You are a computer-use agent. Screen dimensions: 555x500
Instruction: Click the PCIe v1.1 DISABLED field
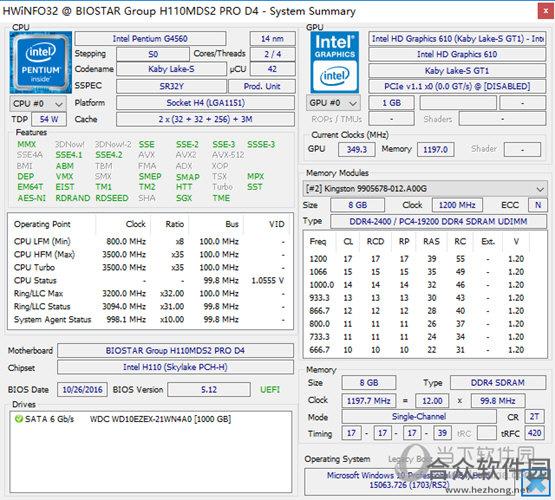coord(457,86)
